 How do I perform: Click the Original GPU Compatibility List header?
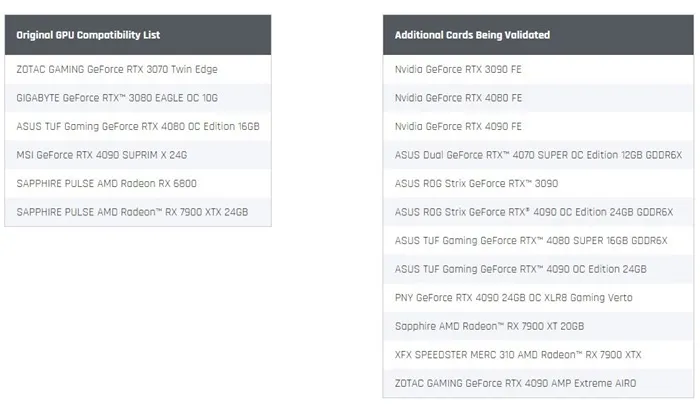138,35
